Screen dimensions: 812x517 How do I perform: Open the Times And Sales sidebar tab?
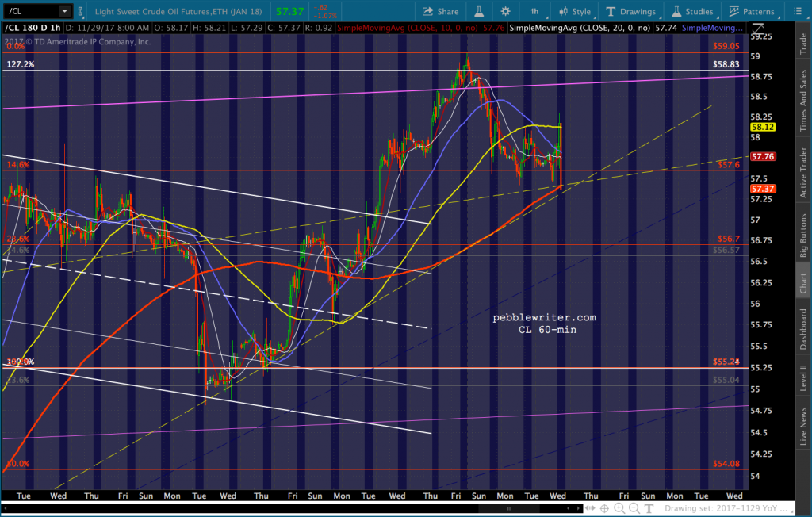[803, 100]
